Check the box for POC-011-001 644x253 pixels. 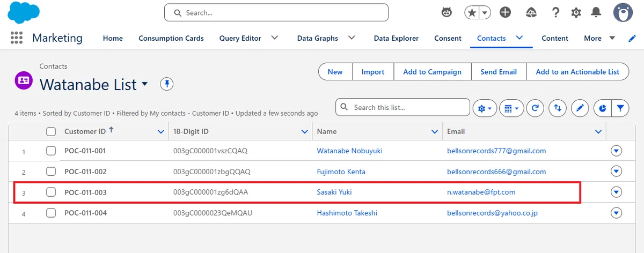pyautogui.click(x=51, y=151)
